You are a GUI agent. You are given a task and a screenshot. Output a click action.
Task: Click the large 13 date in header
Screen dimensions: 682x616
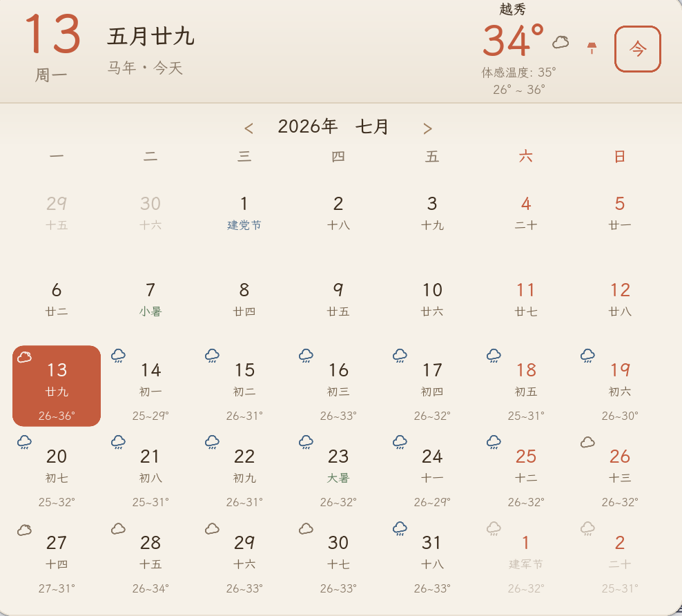[x=52, y=34]
